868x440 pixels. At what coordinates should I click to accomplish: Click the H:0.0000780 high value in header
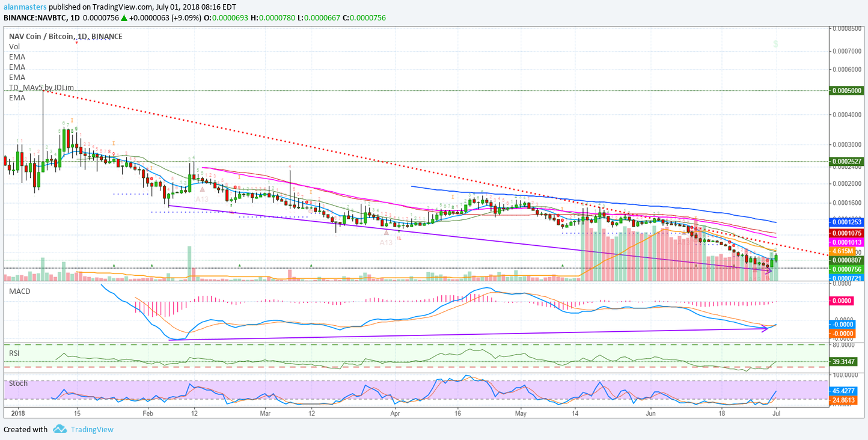point(274,18)
